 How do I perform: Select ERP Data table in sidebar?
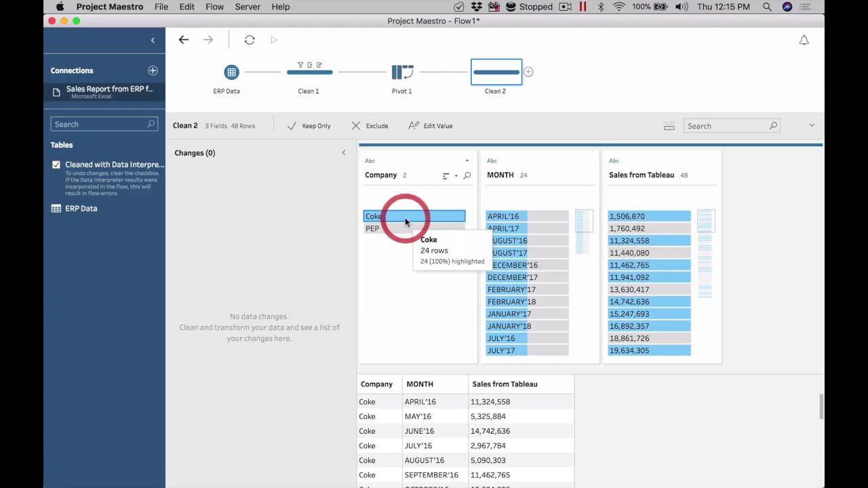(x=81, y=209)
